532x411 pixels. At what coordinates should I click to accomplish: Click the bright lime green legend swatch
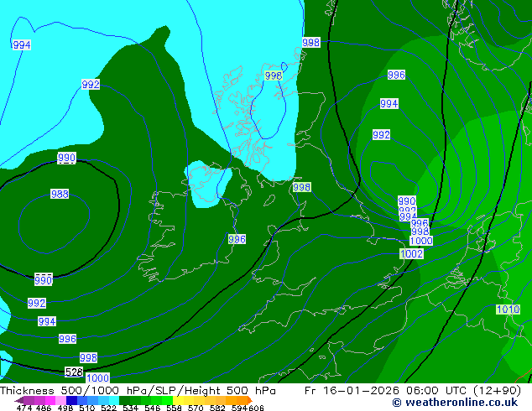[x=167, y=400]
